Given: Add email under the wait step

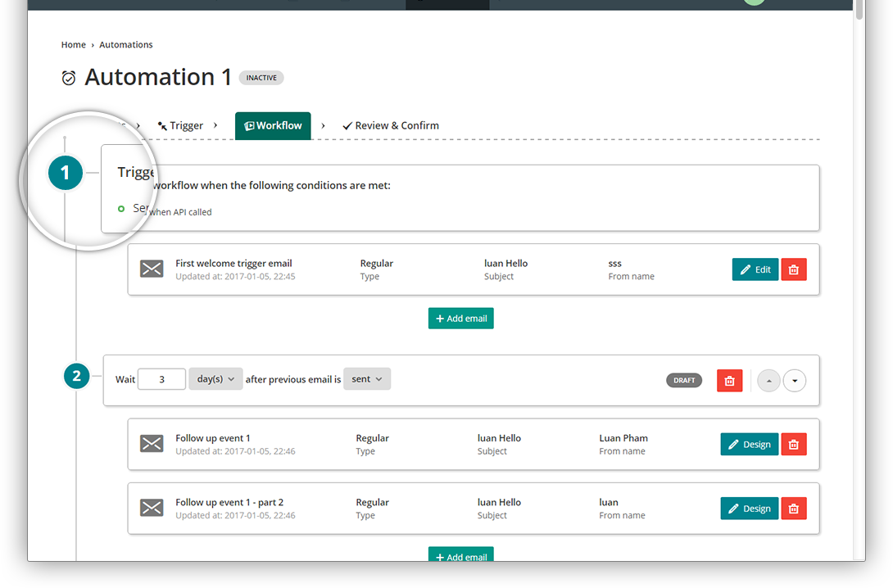Looking at the screenshot, I should (x=460, y=555).
